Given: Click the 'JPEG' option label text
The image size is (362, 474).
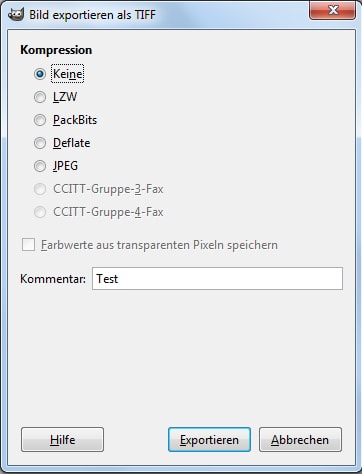Looking at the screenshot, I should (65, 166).
